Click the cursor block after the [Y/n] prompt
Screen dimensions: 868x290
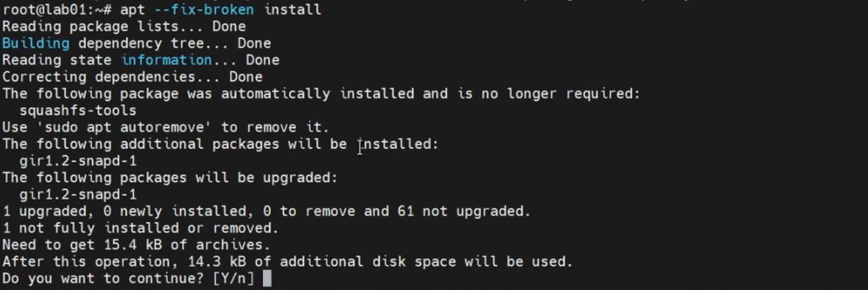click(x=267, y=278)
